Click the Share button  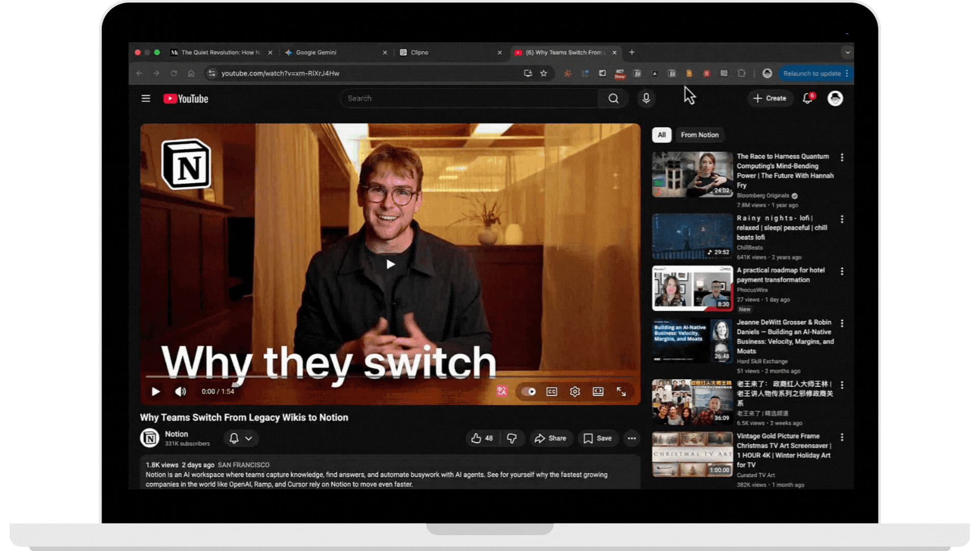coord(550,438)
